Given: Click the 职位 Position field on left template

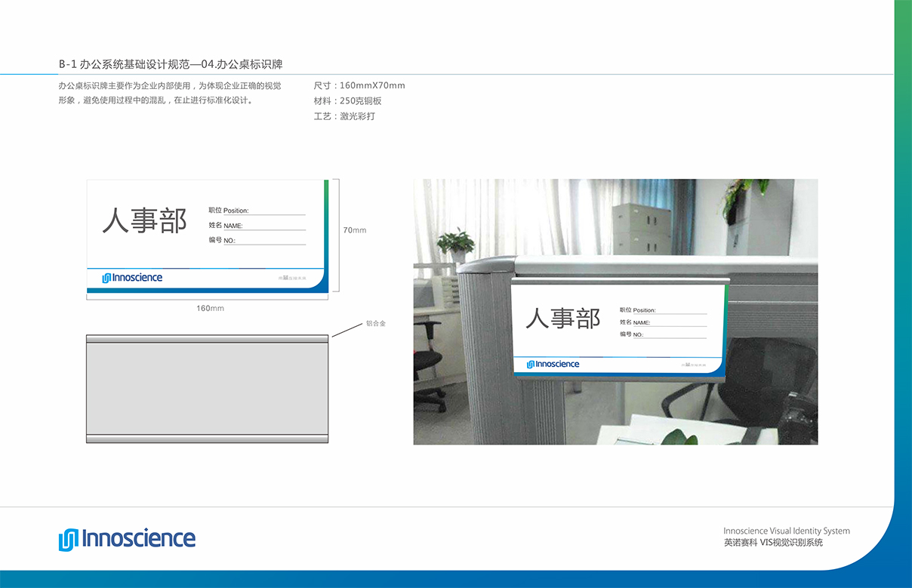Looking at the screenshot, I should 257,211.
